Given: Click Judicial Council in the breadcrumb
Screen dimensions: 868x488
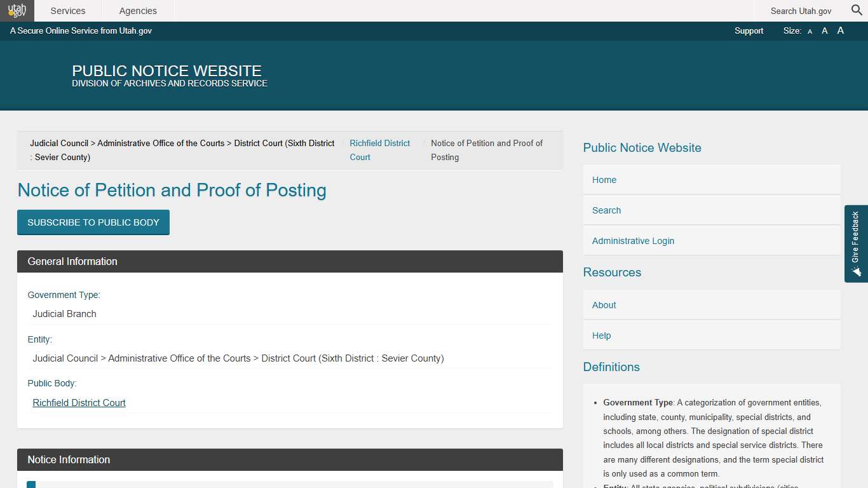Looking at the screenshot, I should coord(58,143).
